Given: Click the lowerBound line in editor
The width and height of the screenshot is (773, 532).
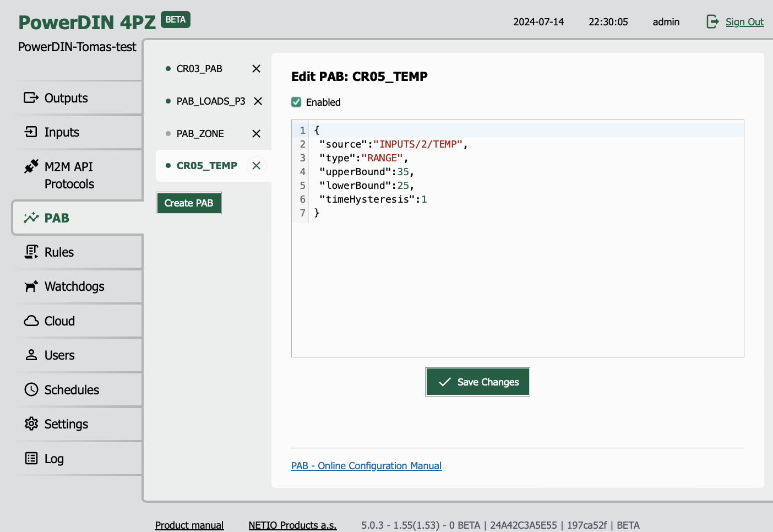Looking at the screenshot, I should coord(366,186).
